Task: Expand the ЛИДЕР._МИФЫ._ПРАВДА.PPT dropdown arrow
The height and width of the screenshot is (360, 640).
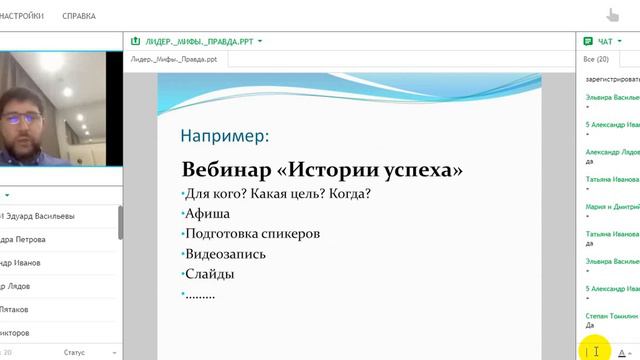Action: (x=260, y=41)
